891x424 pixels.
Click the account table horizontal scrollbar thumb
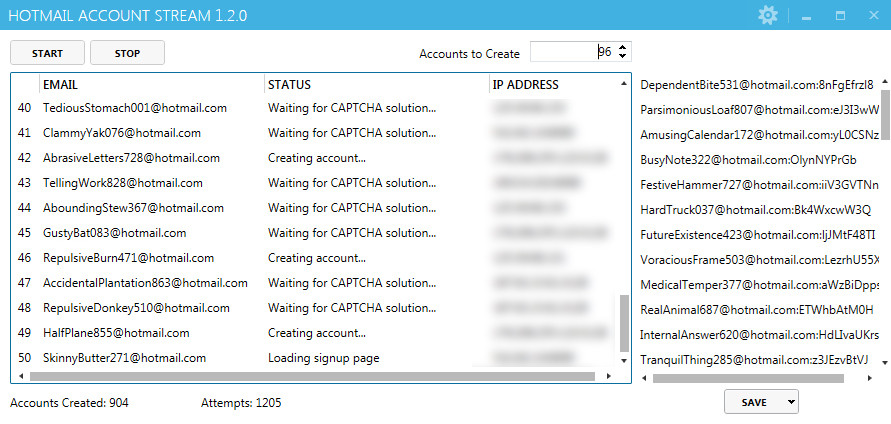coord(312,376)
